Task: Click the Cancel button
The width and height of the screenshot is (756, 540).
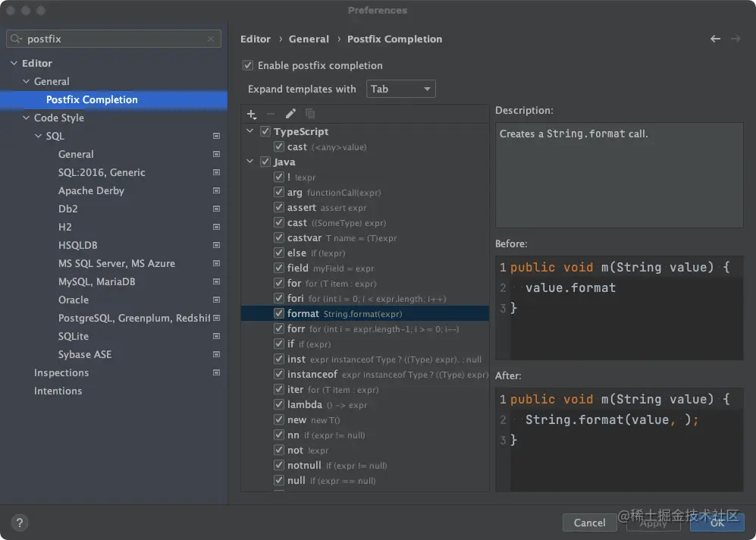Action: (589, 523)
